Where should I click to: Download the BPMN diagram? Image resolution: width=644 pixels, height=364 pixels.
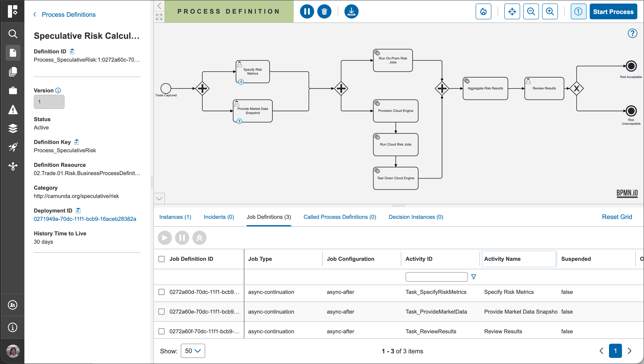click(x=351, y=11)
